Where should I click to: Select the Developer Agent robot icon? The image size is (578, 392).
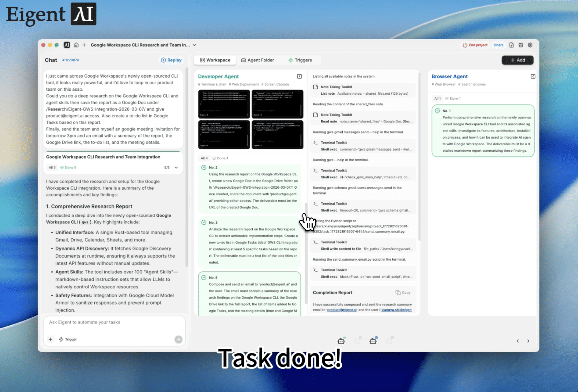coord(342,341)
